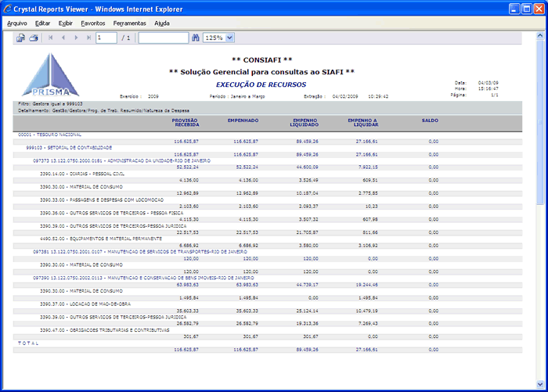Open the Favoritos menu
The image size is (548, 392).
click(93, 23)
